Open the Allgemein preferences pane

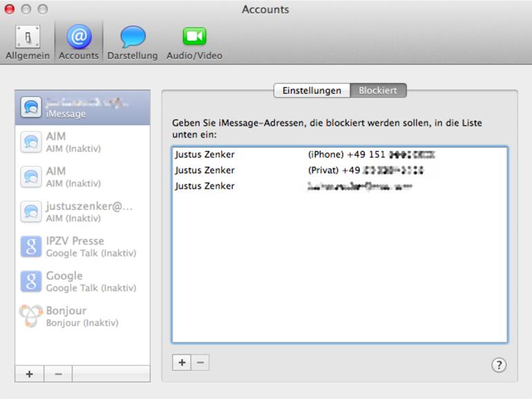pos(28,42)
